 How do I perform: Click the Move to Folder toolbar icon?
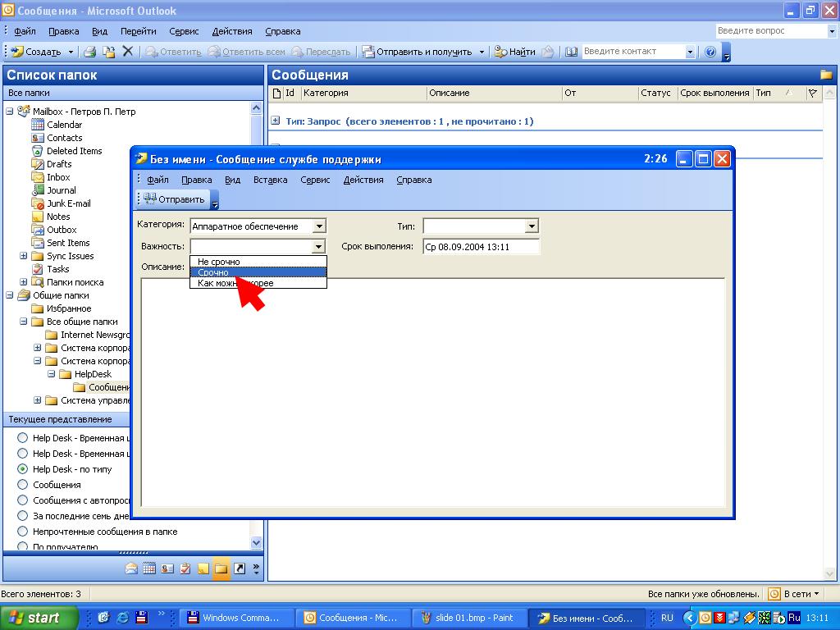pos(109,52)
